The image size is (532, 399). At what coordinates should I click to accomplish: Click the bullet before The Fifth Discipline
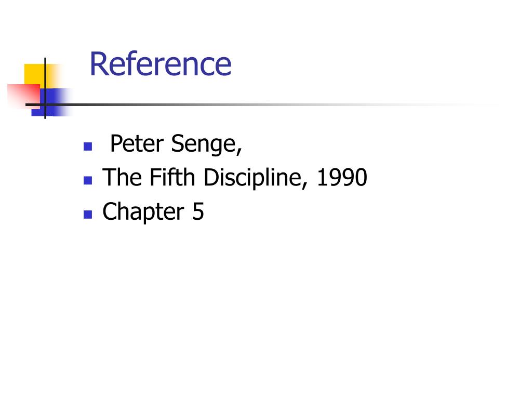pos(88,180)
